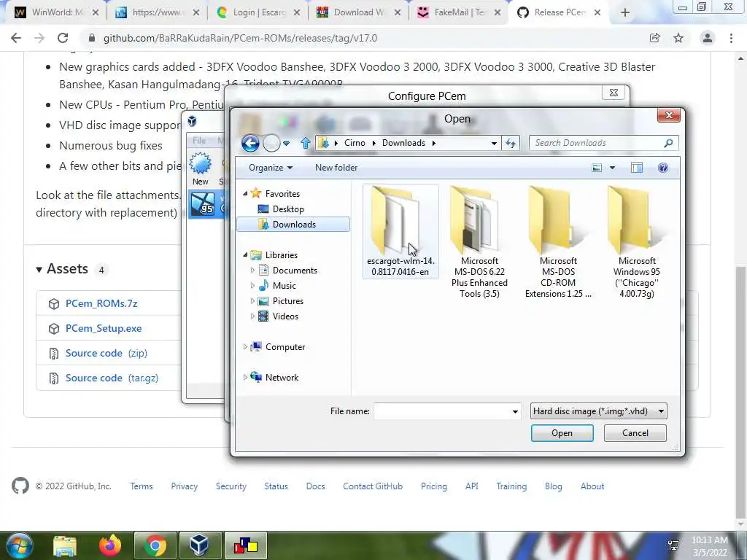747x560 pixels.
Task: Change view with the view icon
Action: click(x=597, y=168)
